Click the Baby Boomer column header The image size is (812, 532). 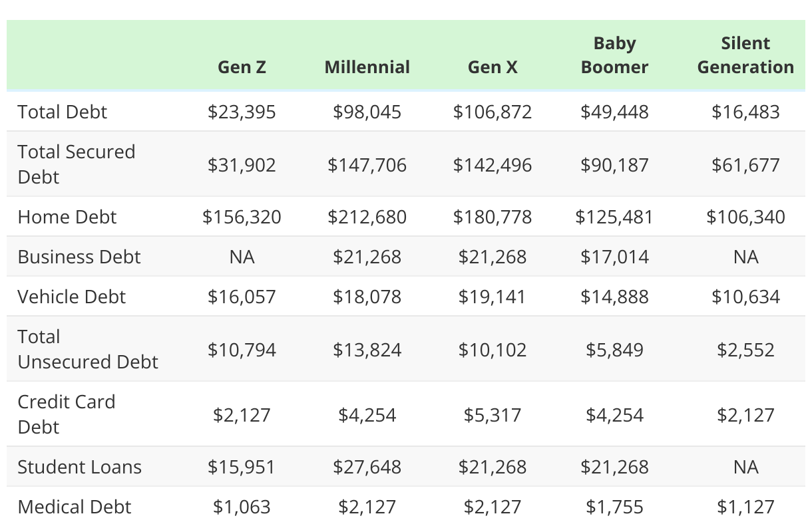click(x=614, y=55)
